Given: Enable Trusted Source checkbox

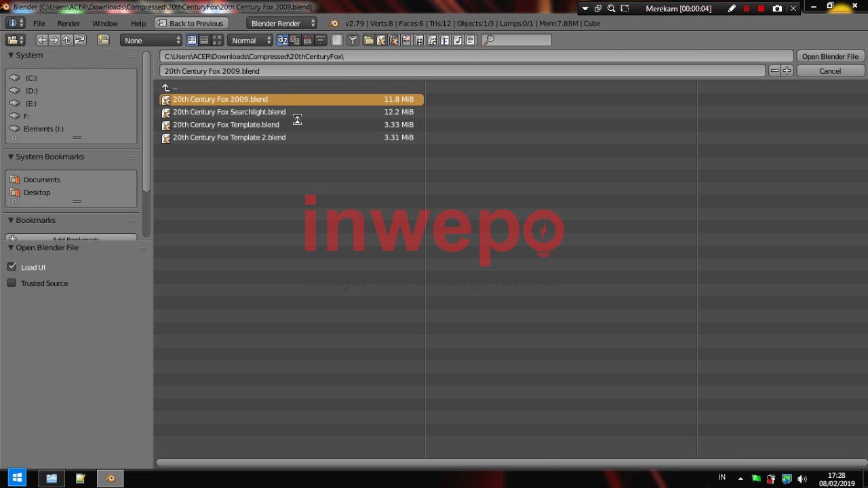Looking at the screenshot, I should (12, 283).
